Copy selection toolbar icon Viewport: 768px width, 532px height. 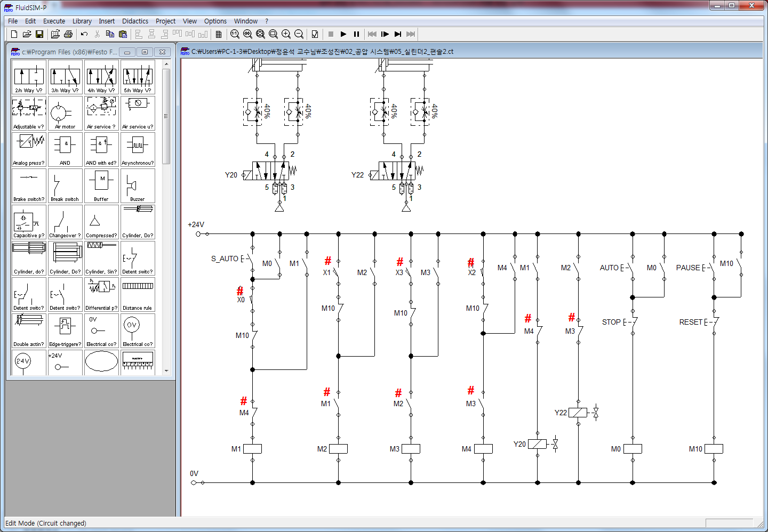point(110,34)
